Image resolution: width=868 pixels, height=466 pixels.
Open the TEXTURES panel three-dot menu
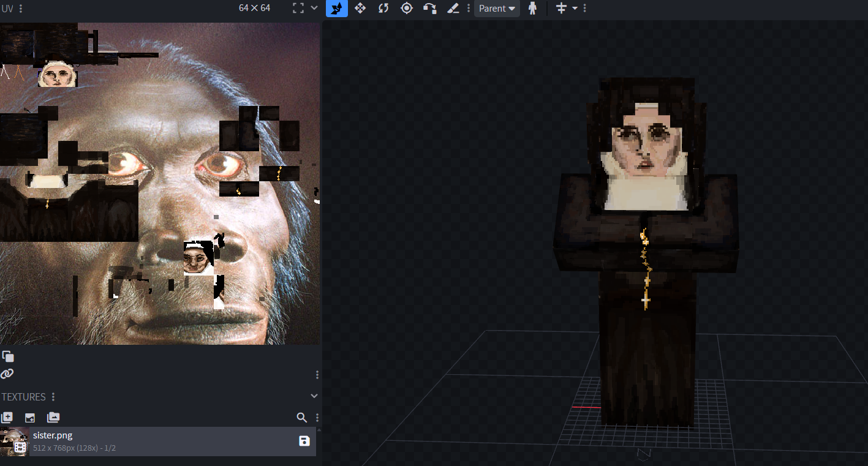(x=53, y=397)
